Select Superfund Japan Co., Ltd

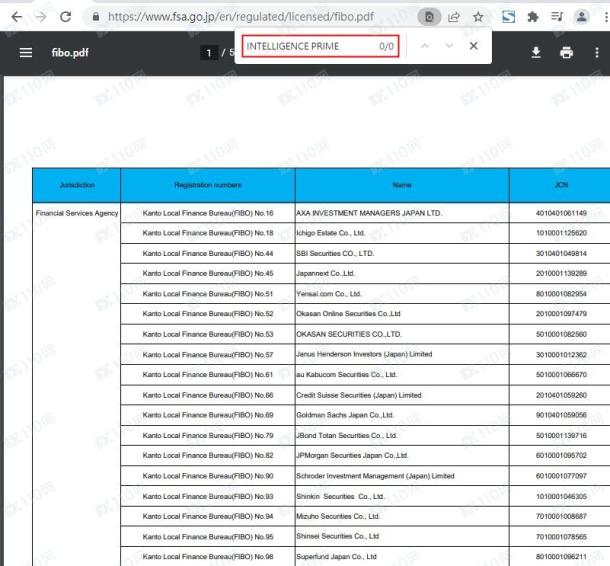click(337, 557)
